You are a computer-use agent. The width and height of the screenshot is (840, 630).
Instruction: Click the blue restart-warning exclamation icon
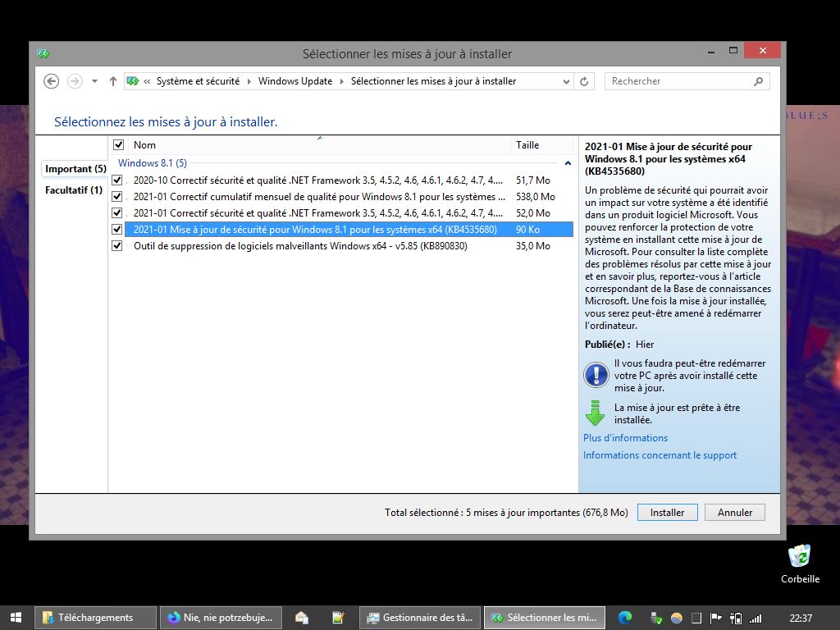[x=596, y=375]
